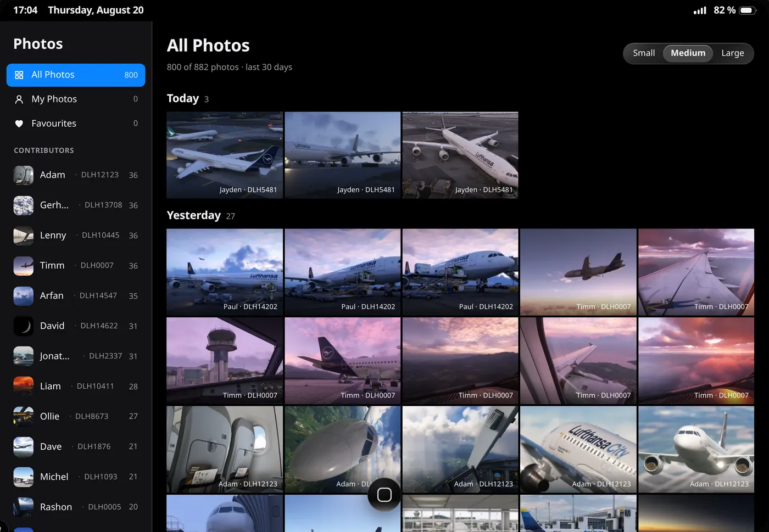Click Timm's contributor avatar
Viewport: 769px width, 532px height.
point(24,266)
